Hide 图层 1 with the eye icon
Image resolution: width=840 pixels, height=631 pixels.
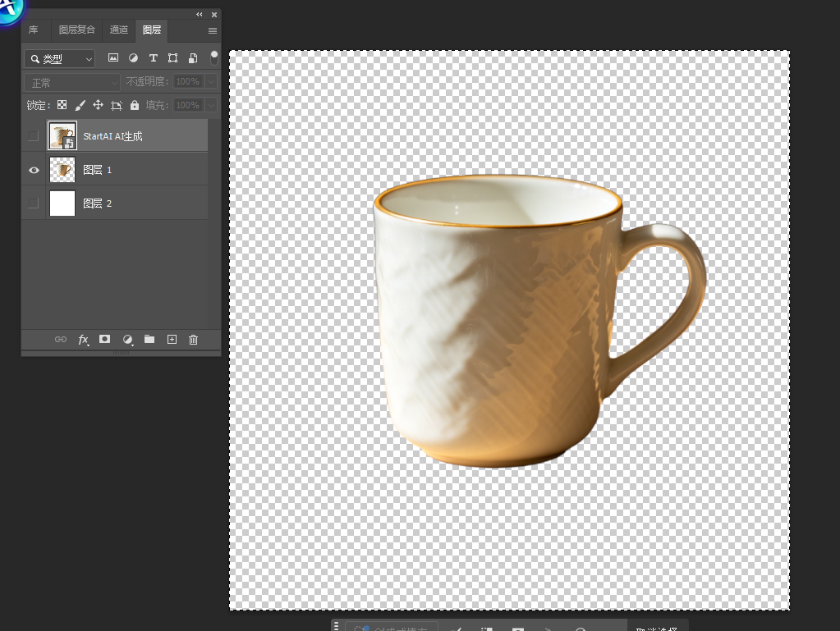(x=34, y=170)
